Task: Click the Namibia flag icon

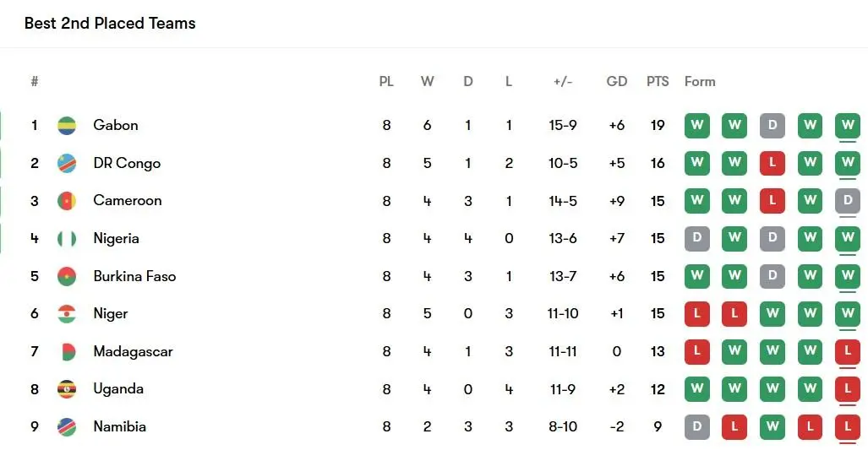Action: [67, 427]
